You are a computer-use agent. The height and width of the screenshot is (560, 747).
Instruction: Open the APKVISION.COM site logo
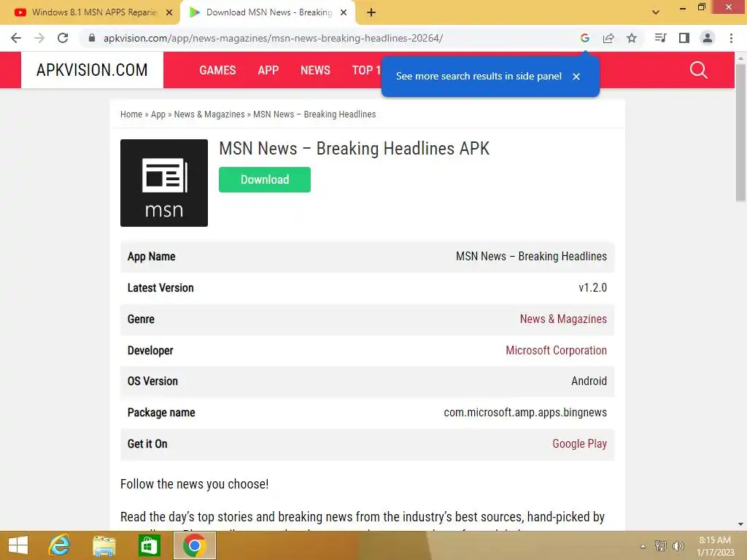92,70
